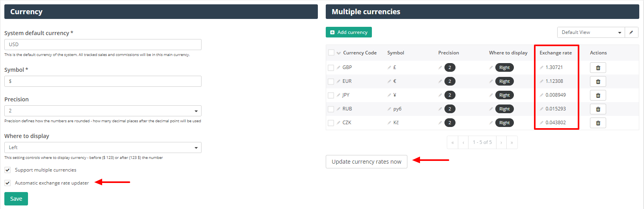Save the currency settings
644x209 pixels.
pos(16,199)
